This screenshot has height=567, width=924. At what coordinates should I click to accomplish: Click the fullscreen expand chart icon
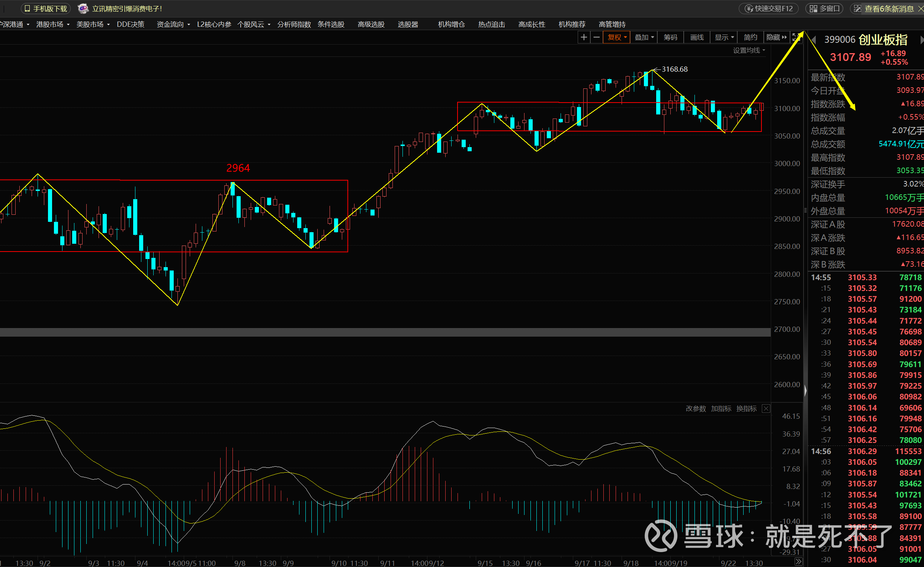796,37
